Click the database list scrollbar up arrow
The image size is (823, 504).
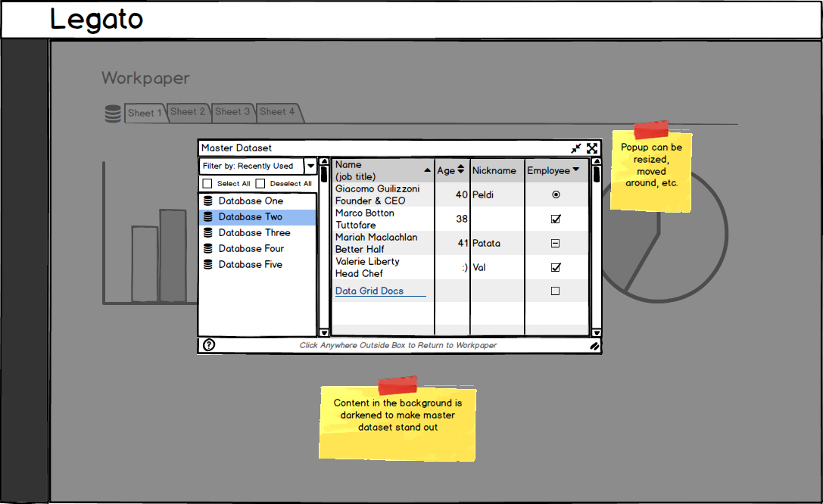click(324, 161)
